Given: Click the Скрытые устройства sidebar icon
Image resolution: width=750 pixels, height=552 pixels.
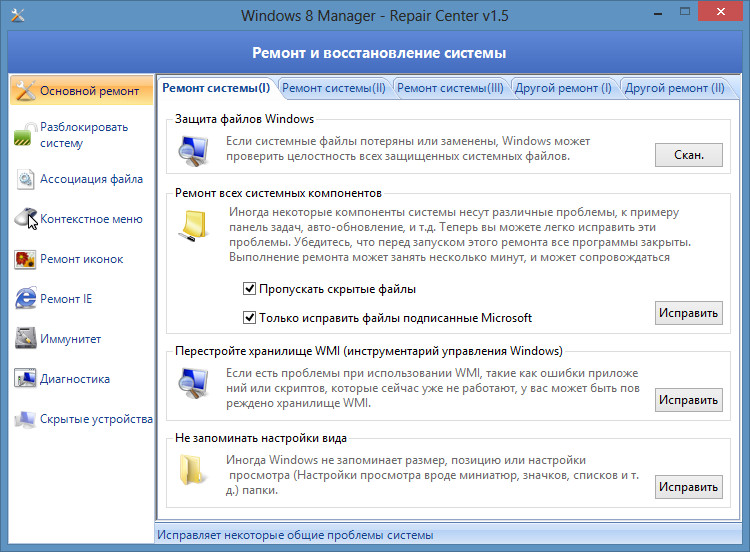Looking at the screenshot, I should pyautogui.click(x=24, y=419).
